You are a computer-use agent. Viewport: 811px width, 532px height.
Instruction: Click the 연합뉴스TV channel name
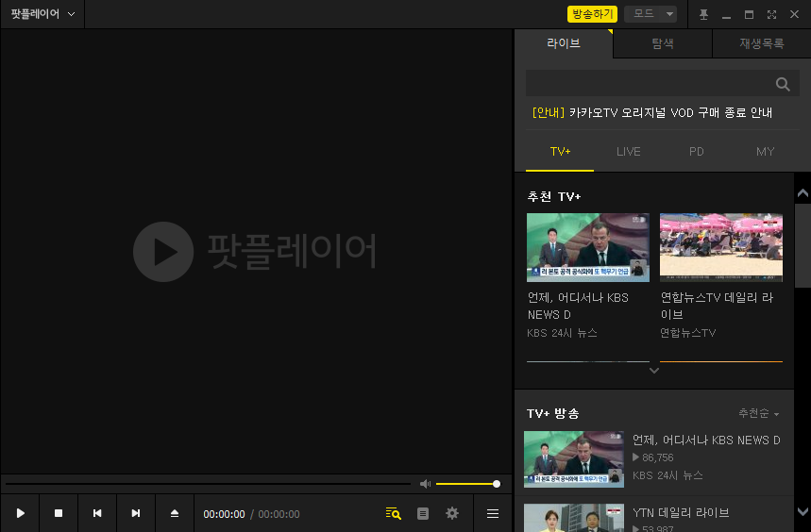tap(688, 333)
